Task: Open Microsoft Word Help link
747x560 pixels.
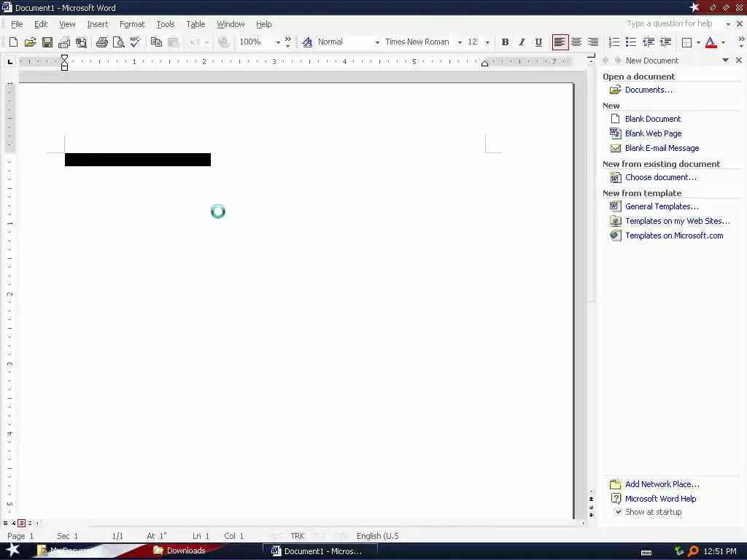Action: (x=660, y=499)
